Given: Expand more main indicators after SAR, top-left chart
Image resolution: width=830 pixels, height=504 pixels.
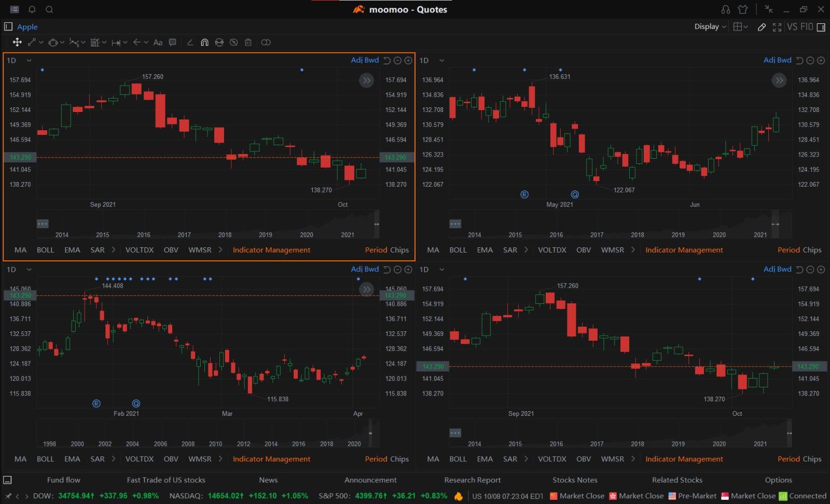Looking at the screenshot, I should [x=114, y=250].
